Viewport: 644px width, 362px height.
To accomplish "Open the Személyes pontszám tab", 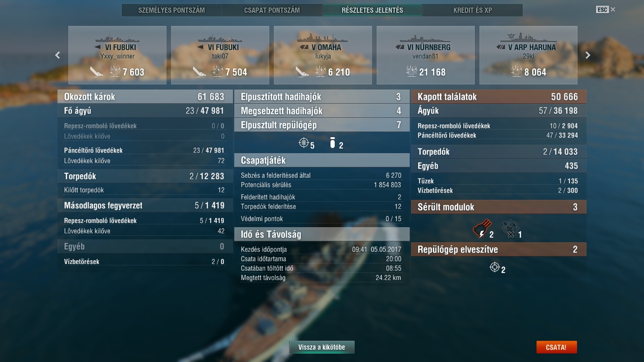I will 172,10.
